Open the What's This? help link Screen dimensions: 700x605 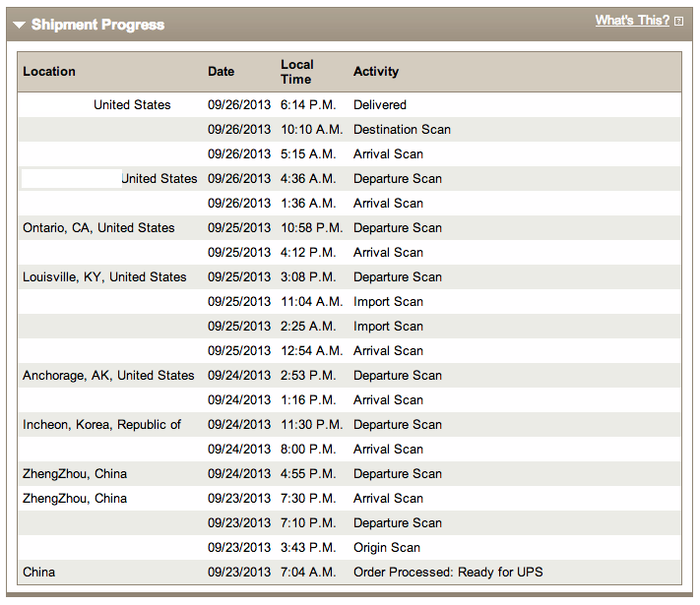[x=632, y=21]
